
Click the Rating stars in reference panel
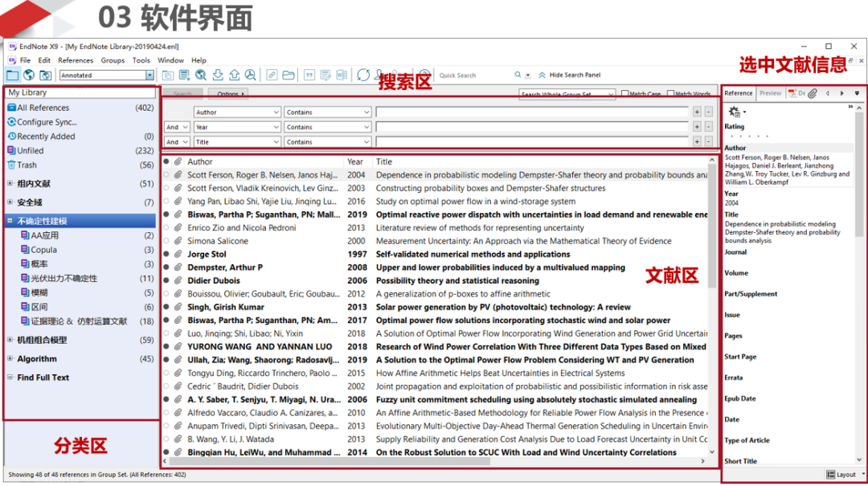pos(749,137)
